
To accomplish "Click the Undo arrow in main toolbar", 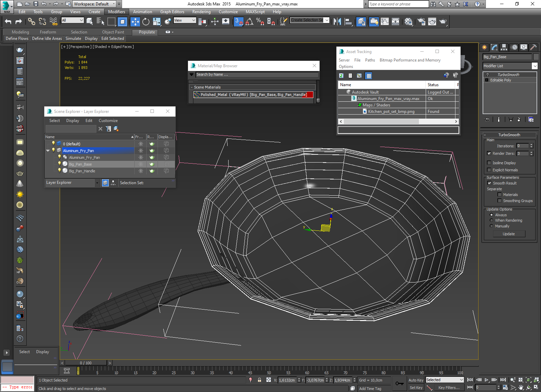I will click(x=8, y=22).
